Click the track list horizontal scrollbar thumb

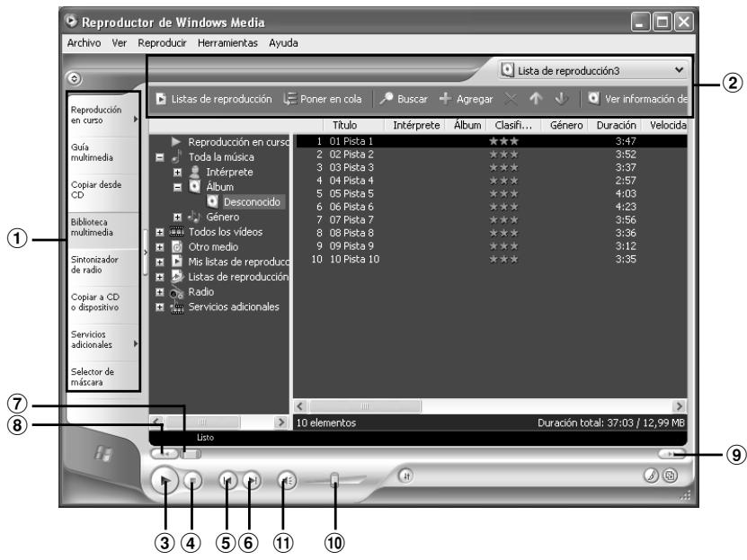(365, 406)
